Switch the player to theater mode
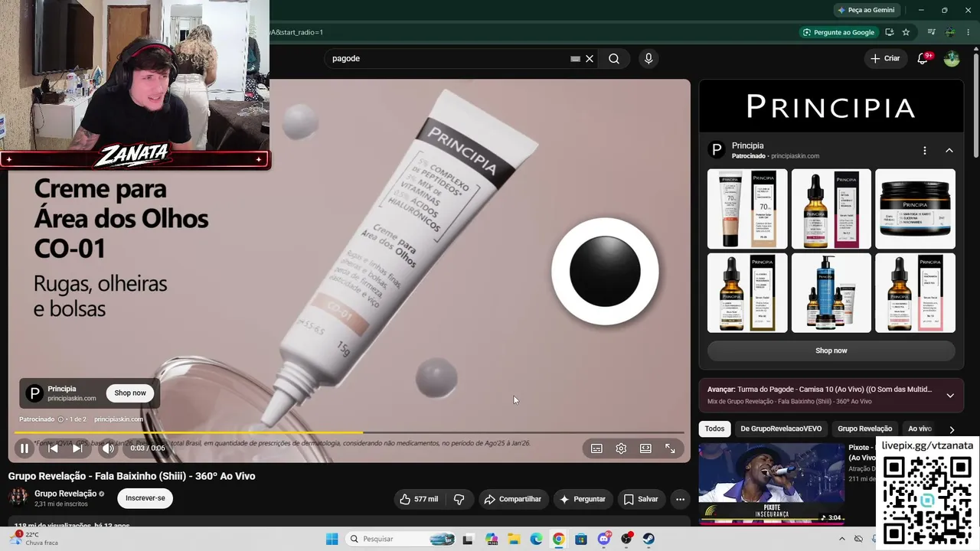Viewport: 980px width, 551px height. pyautogui.click(x=645, y=448)
